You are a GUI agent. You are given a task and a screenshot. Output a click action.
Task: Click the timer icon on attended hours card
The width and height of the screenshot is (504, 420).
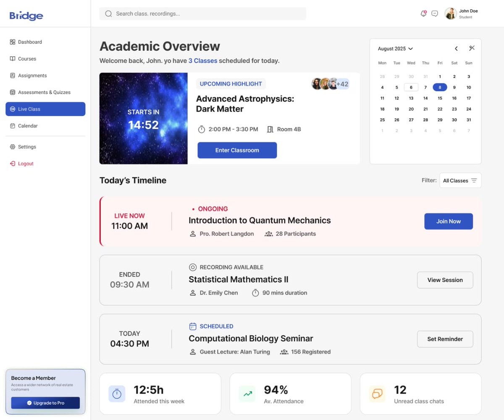[117, 394]
